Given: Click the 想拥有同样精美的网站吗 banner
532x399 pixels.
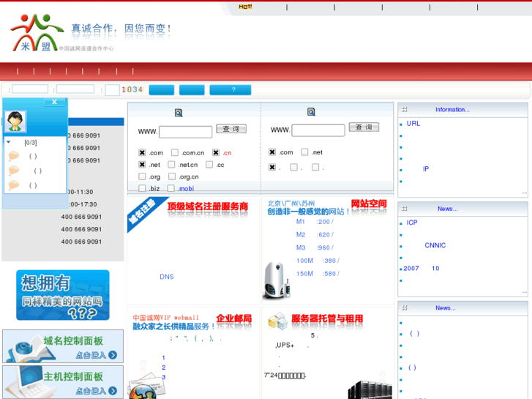Looking at the screenshot, I should [x=63, y=295].
